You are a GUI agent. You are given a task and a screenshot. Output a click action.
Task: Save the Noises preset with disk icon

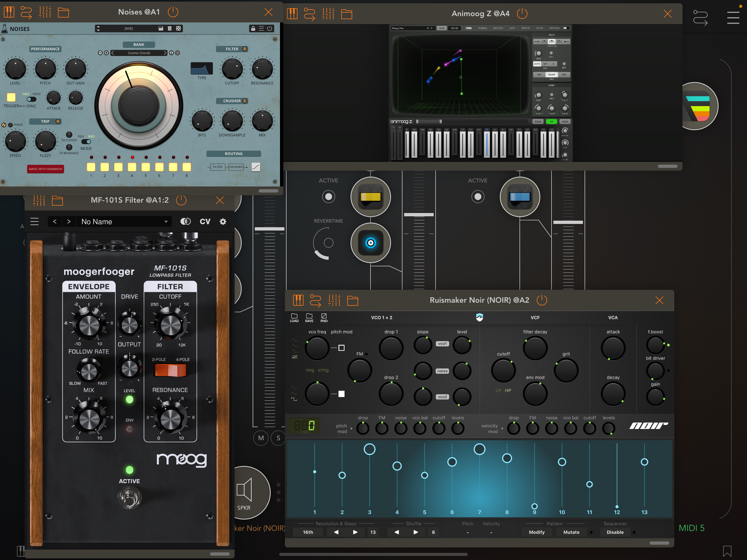(161, 28)
